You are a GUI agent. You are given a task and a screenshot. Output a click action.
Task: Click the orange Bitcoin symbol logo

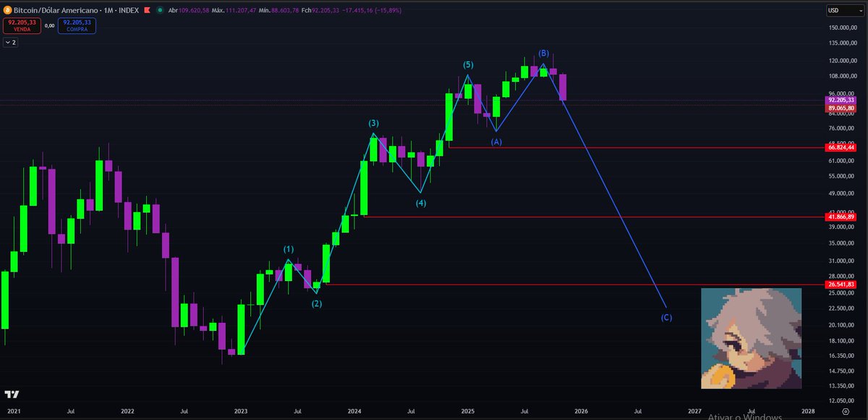tap(8, 11)
